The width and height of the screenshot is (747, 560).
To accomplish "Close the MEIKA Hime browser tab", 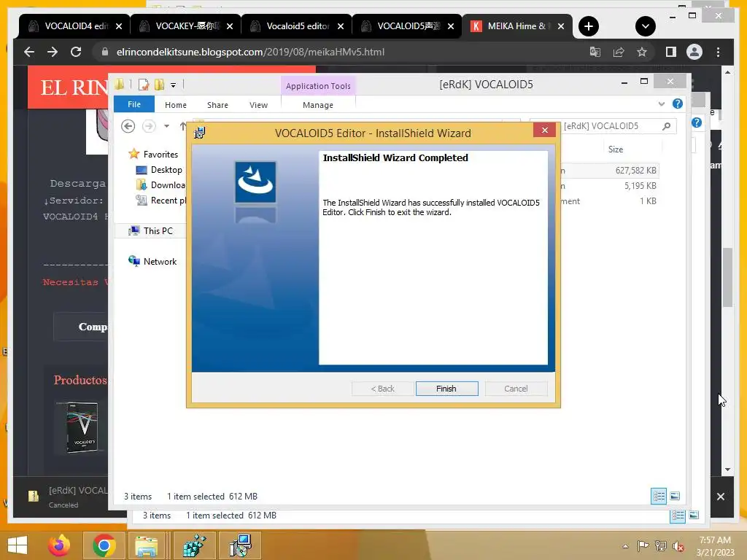I will 561,26.
